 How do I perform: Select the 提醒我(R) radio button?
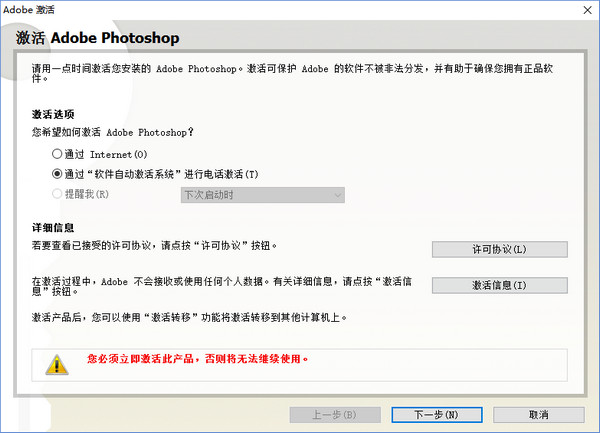(57, 194)
